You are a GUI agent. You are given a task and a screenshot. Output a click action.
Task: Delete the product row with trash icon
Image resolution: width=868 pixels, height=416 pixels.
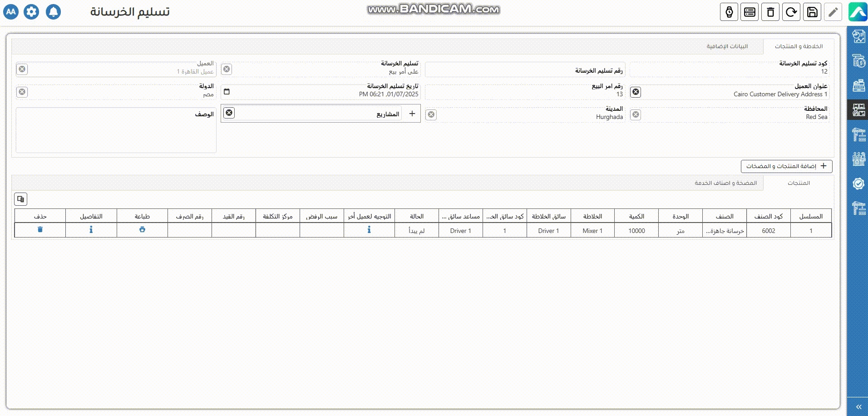40,230
